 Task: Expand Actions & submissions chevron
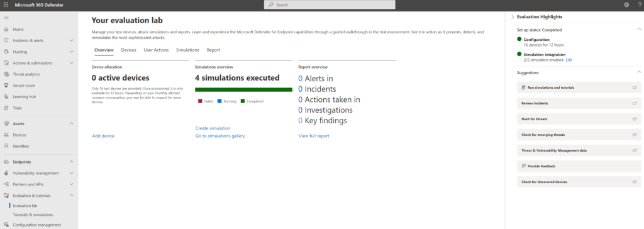[x=72, y=63]
